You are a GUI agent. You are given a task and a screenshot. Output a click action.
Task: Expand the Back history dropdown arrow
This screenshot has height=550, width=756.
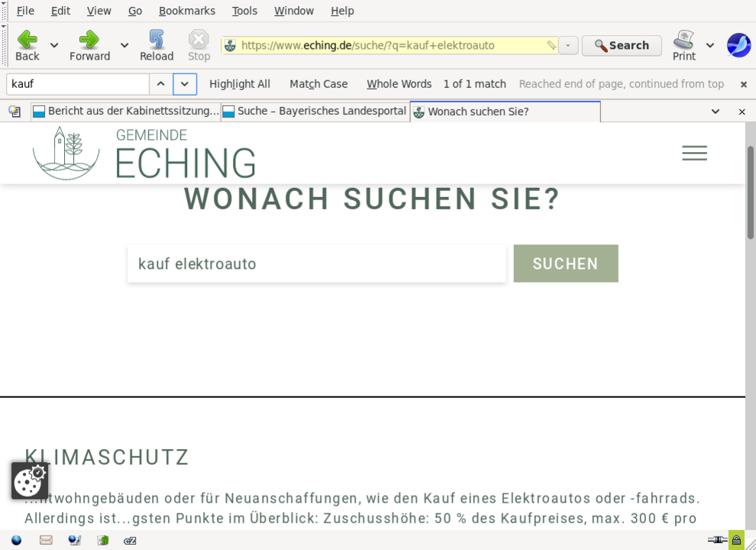[x=54, y=46]
